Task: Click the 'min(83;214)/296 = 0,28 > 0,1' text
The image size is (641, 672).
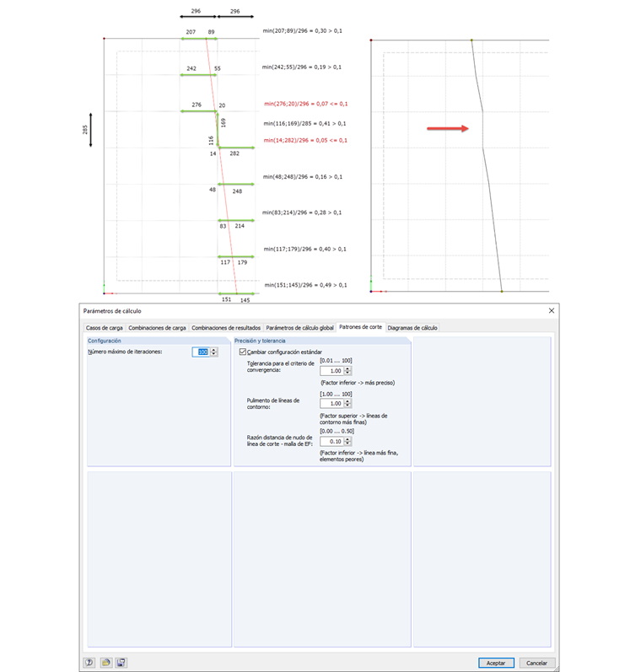Action: click(x=302, y=212)
